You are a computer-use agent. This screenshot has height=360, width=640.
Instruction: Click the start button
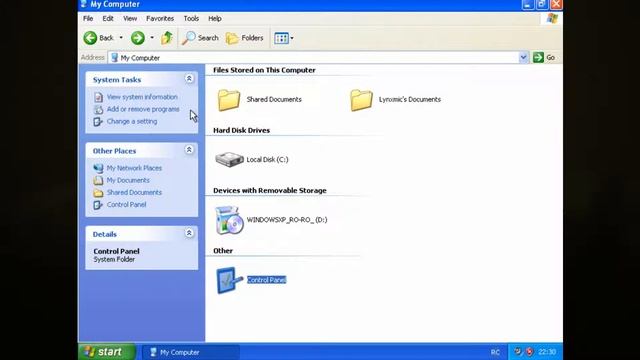point(107,352)
